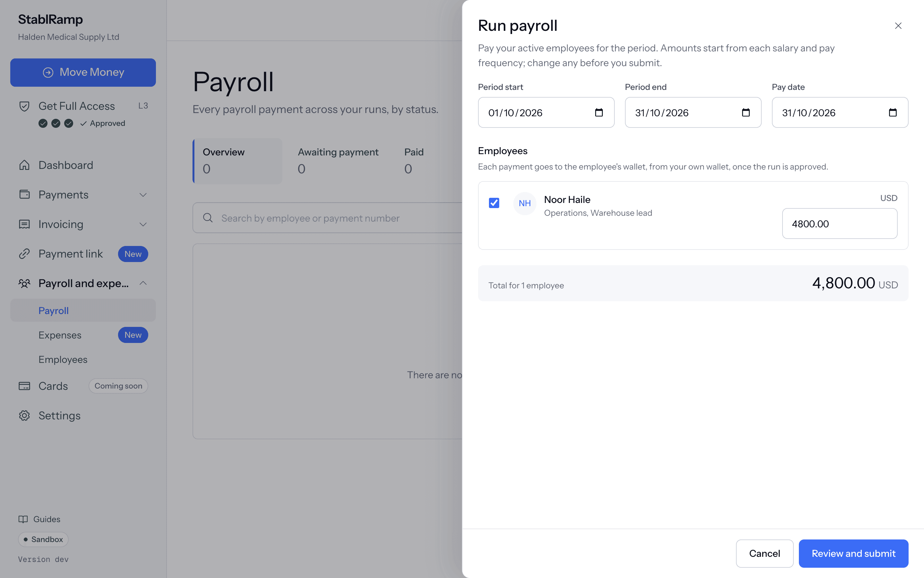Viewport: 924px width, 578px height.
Task: Click the Noor Haile name
Action: click(567, 199)
